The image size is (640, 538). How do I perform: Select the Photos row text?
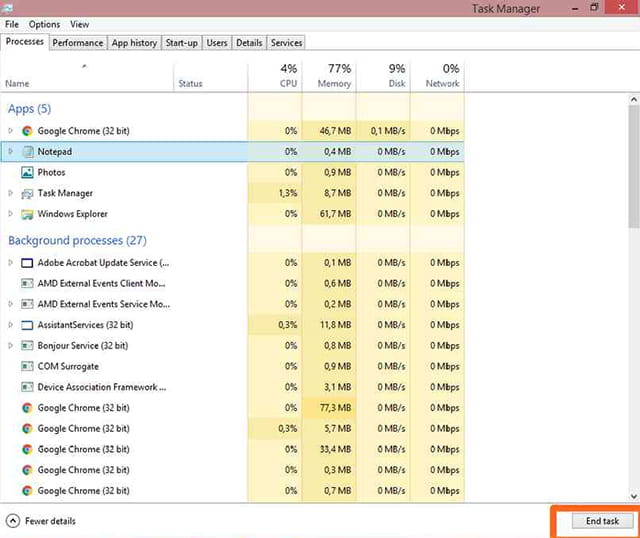51,172
